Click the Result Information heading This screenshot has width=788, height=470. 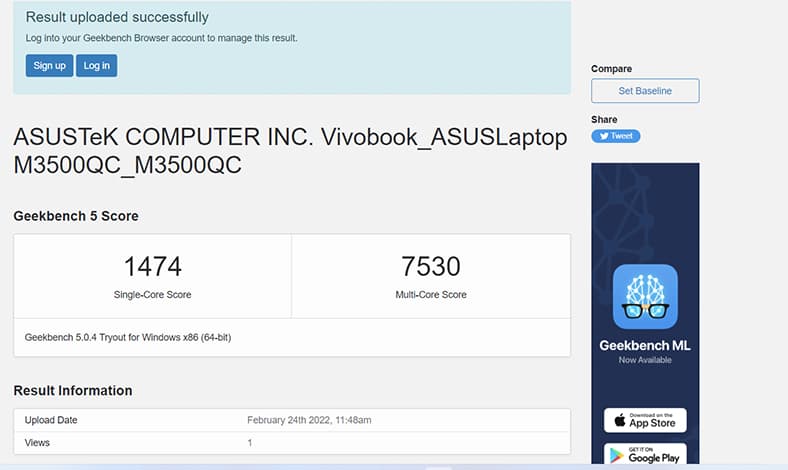click(73, 391)
